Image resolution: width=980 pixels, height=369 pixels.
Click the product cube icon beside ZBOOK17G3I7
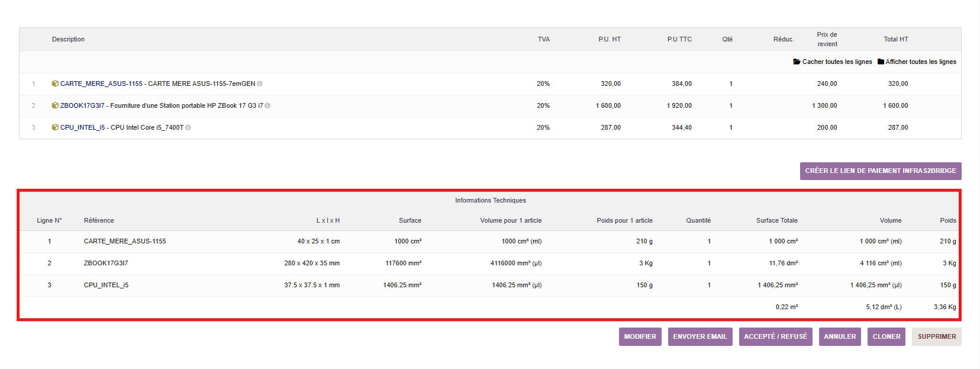[55, 106]
